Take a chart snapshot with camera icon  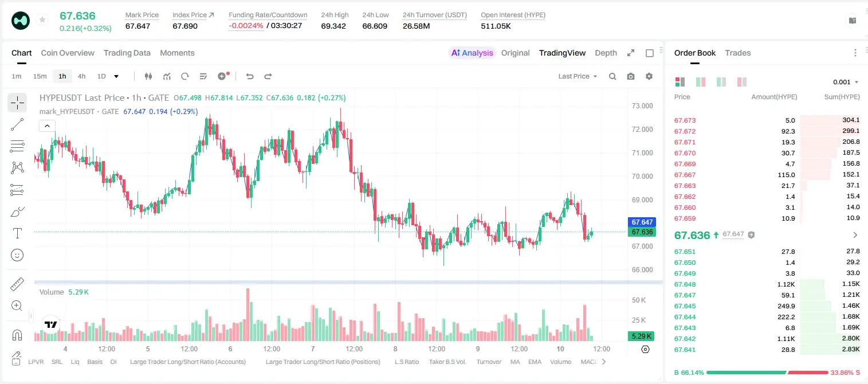click(x=631, y=76)
